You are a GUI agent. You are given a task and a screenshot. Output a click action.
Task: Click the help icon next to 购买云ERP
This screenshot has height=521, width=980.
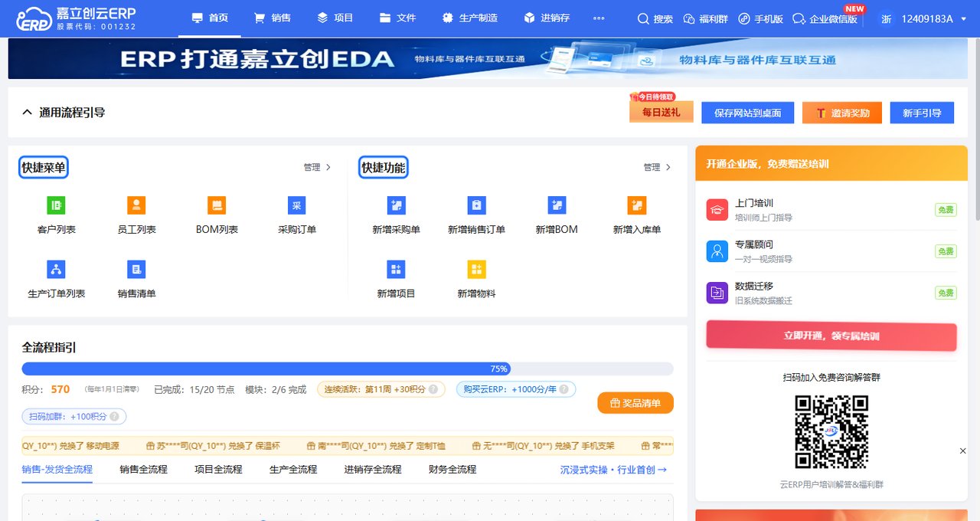(564, 389)
